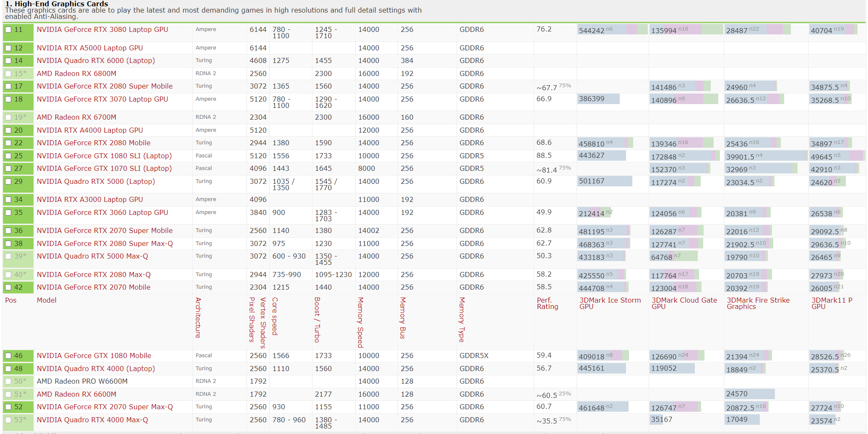This screenshot has width=868, height=434.
Task: Sort by 3DMark11 P GPU header
Action: tap(832, 303)
